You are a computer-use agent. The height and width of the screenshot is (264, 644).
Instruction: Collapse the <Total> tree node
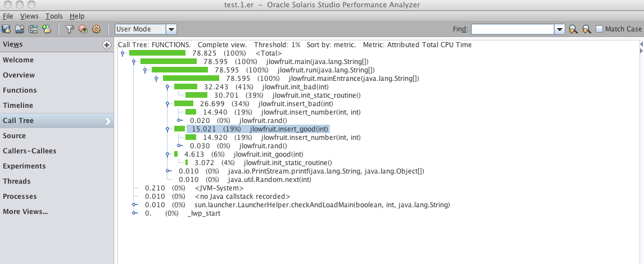pyautogui.click(x=123, y=53)
